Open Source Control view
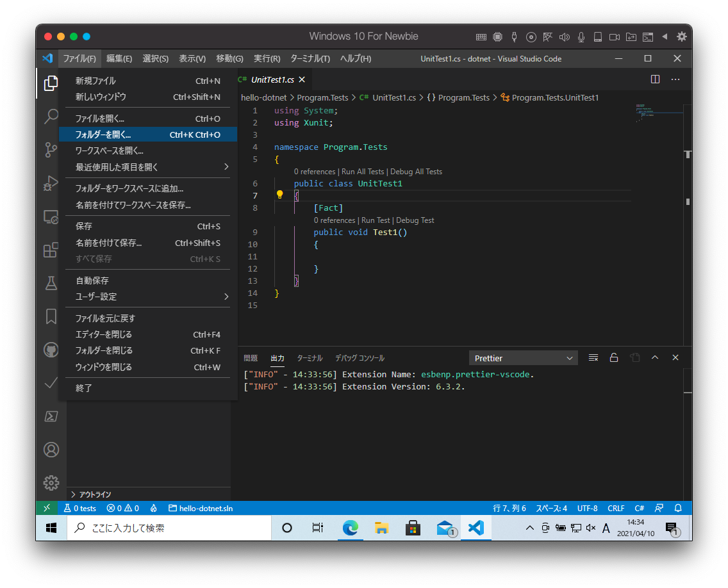The height and width of the screenshot is (588, 728). coord(51,150)
